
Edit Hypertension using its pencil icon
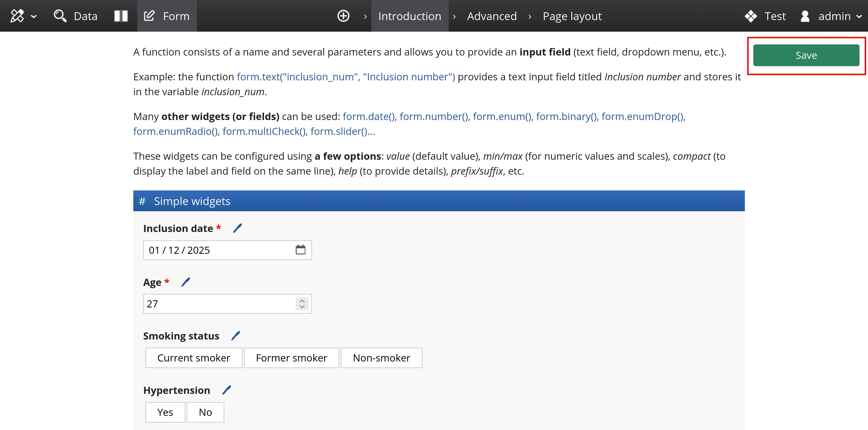point(226,390)
